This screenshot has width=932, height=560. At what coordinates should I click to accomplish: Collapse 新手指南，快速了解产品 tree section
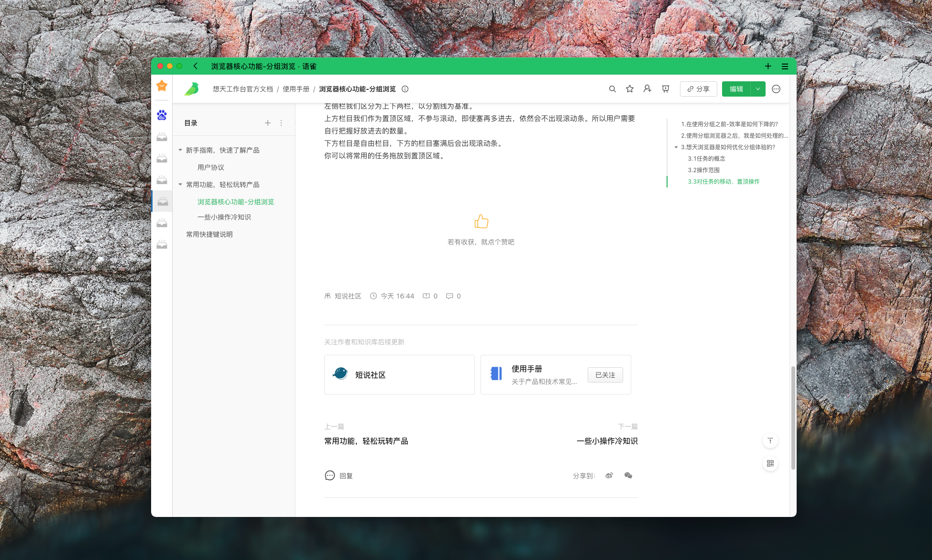point(180,150)
